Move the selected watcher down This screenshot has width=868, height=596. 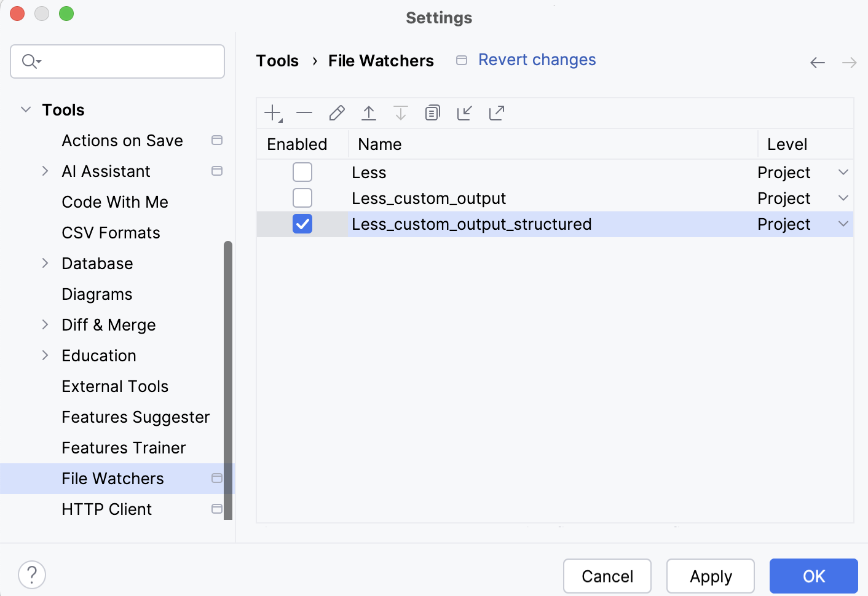tap(400, 112)
